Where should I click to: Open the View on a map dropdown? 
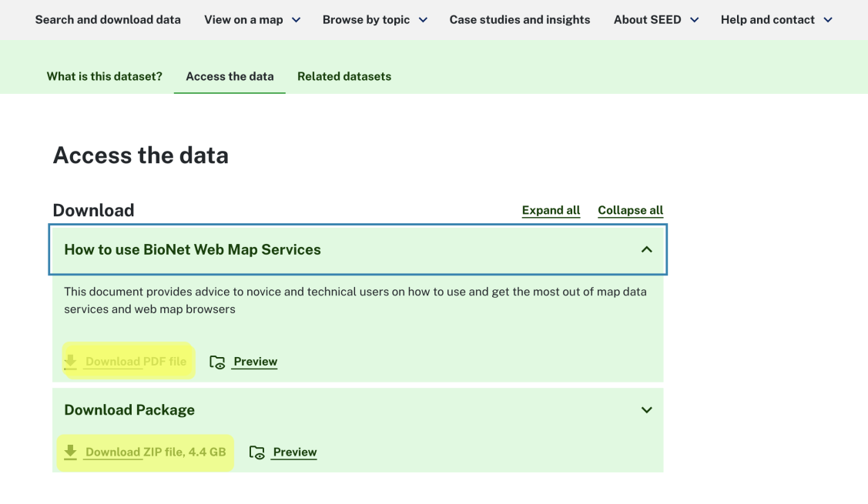(x=252, y=20)
